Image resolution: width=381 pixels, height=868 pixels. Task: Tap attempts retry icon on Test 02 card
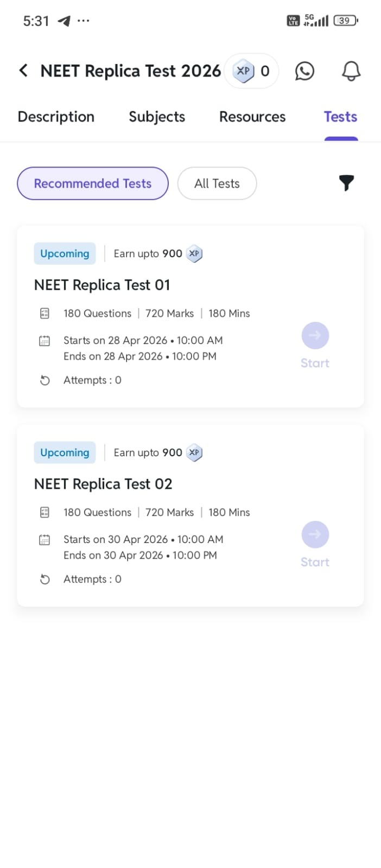point(45,579)
